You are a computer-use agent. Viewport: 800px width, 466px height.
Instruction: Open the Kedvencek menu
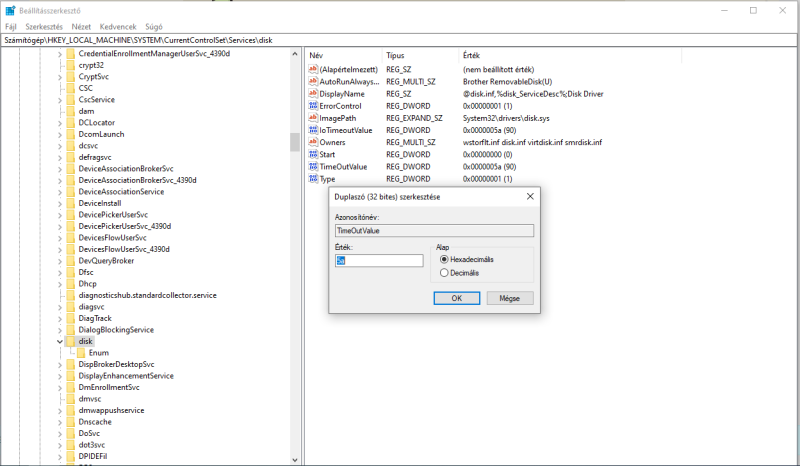[118, 27]
